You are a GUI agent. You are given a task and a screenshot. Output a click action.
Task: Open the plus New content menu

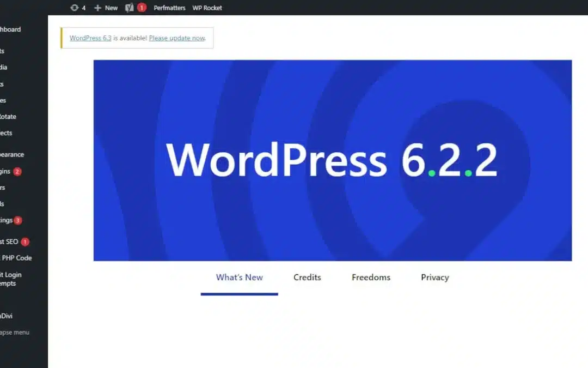pos(106,8)
